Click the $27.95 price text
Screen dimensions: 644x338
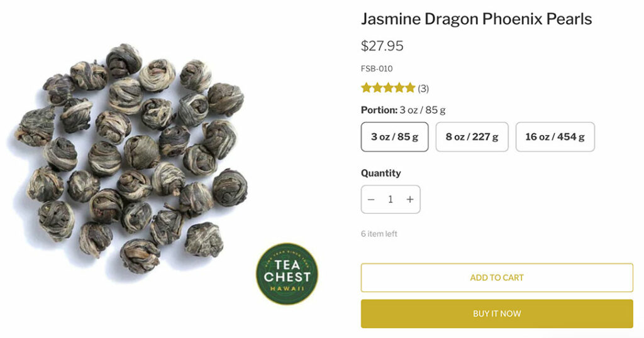[382, 45]
